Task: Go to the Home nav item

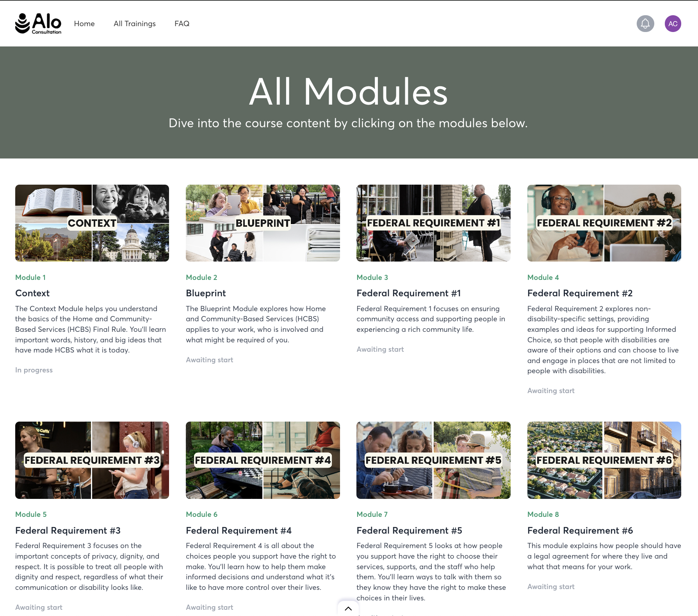Action: coord(84,23)
